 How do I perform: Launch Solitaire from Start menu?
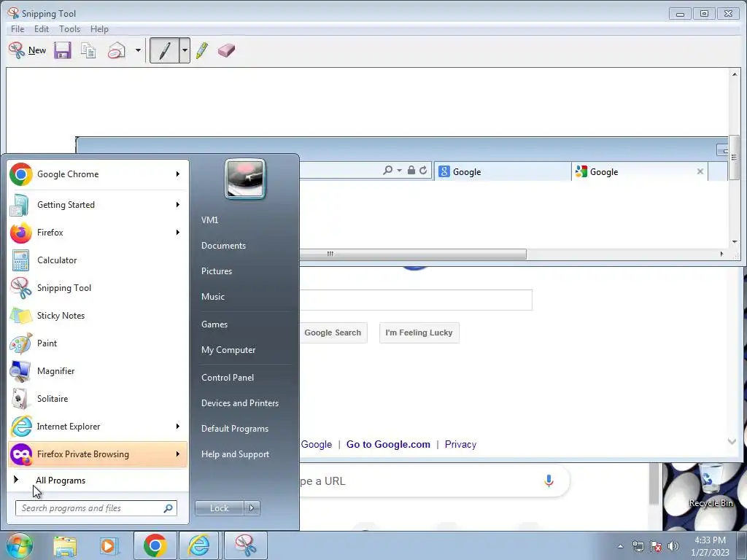(98, 399)
